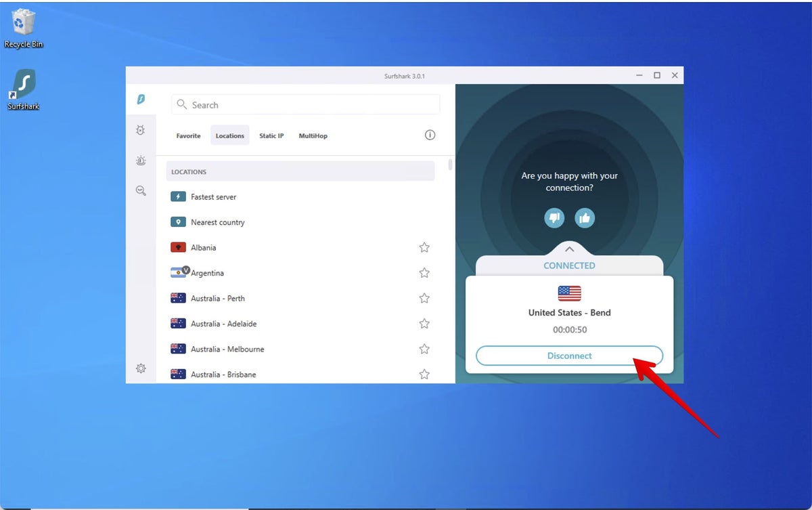Expand the connection panel chevron above CONNECTED
Viewport: 812px width, 510px height.
click(569, 249)
